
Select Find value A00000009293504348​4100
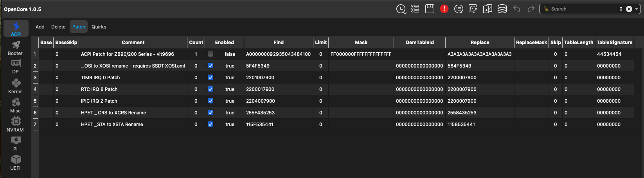[x=279, y=54]
